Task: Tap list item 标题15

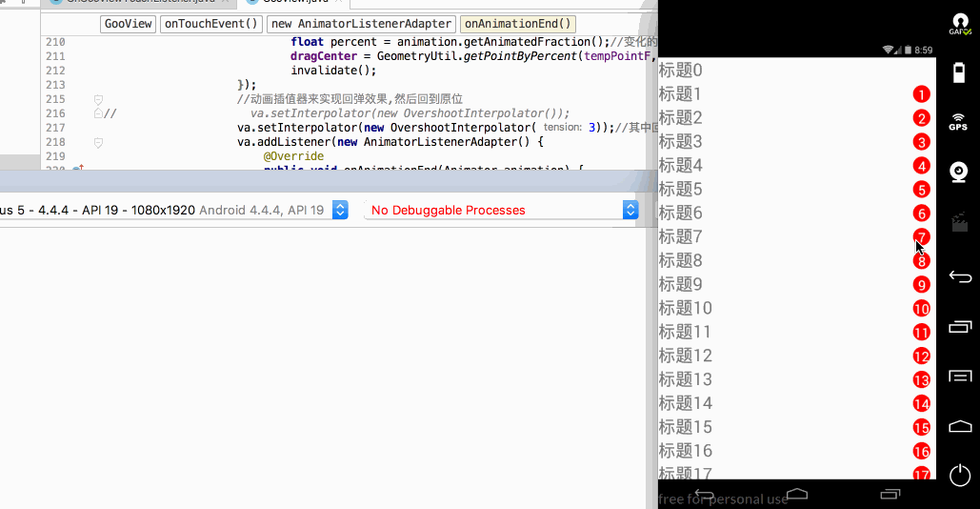Action: (686, 426)
